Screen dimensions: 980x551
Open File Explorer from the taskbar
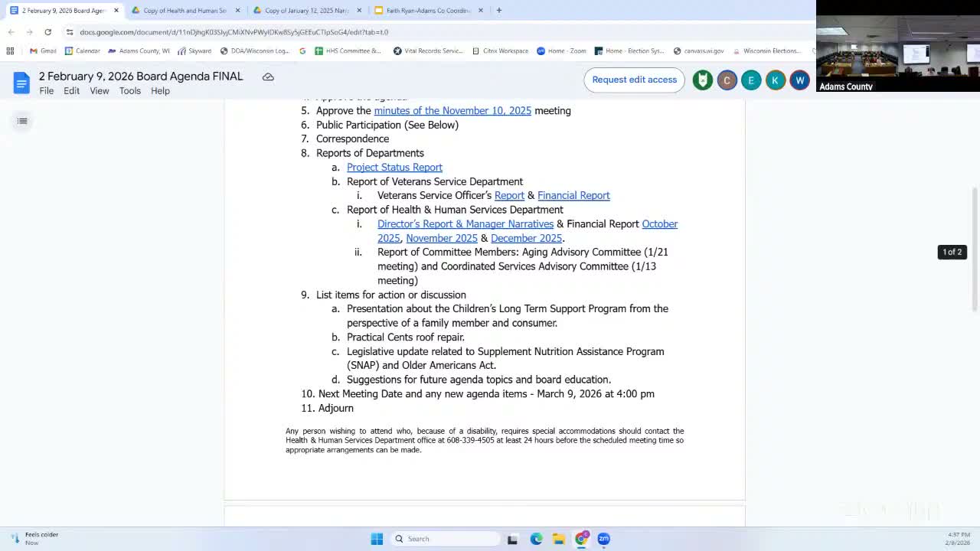[559, 539]
